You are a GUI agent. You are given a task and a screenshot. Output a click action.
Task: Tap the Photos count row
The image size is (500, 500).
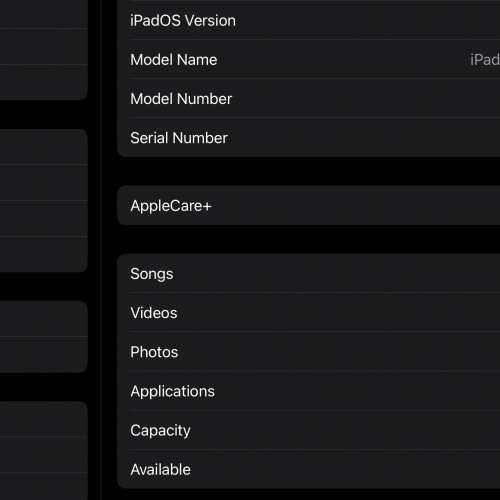click(x=309, y=352)
